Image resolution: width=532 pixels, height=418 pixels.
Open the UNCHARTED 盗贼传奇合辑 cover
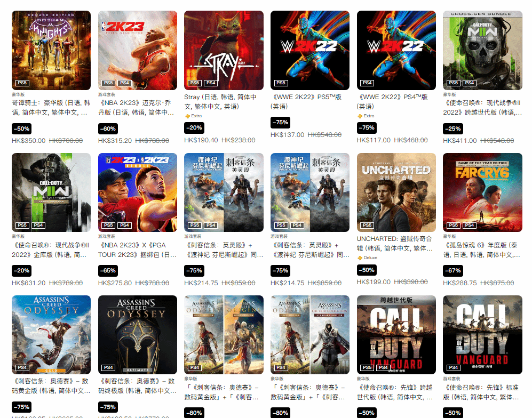396,192
